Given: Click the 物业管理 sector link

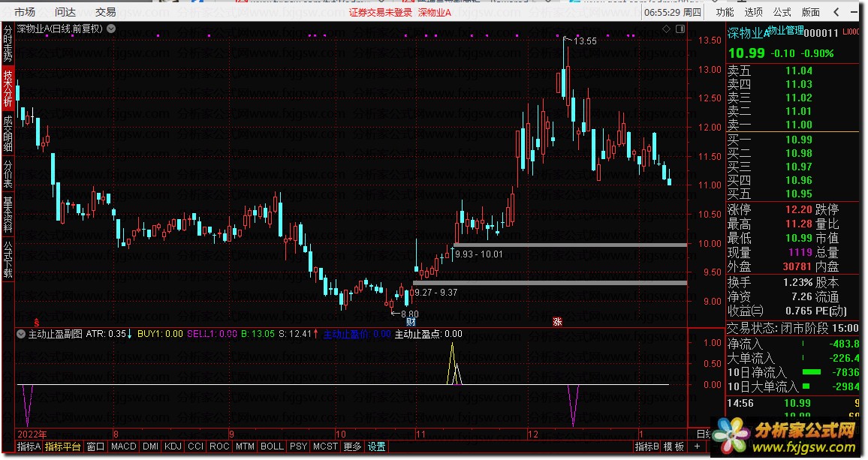Looking at the screenshot, I should (x=786, y=31).
